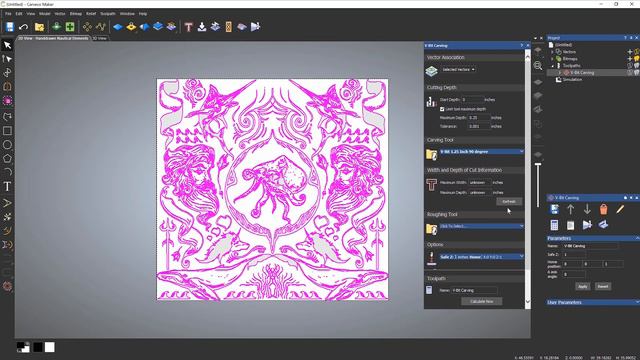Viewport: 640px width, 360px height.
Task: Toggle visibility of V-Bit Carving toolpath in tree
Action: [636, 73]
